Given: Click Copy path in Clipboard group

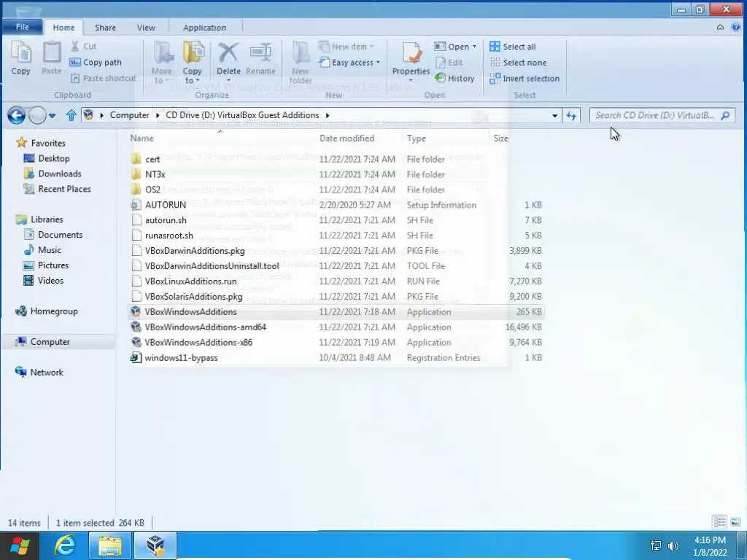Looking at the screenshot, I should pos(96,63).
